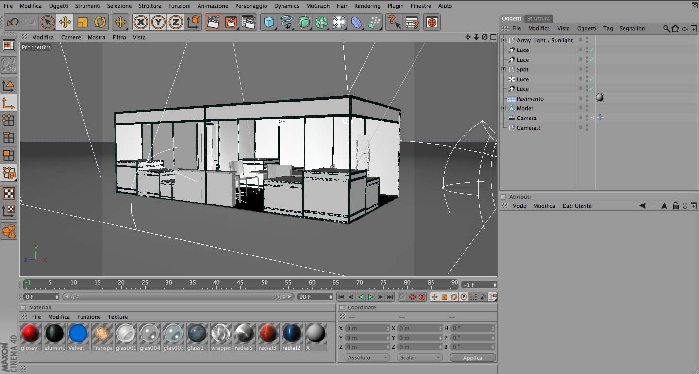Open the viewport Filtro menu
This screenshot has height=374, width=699.
119,37
